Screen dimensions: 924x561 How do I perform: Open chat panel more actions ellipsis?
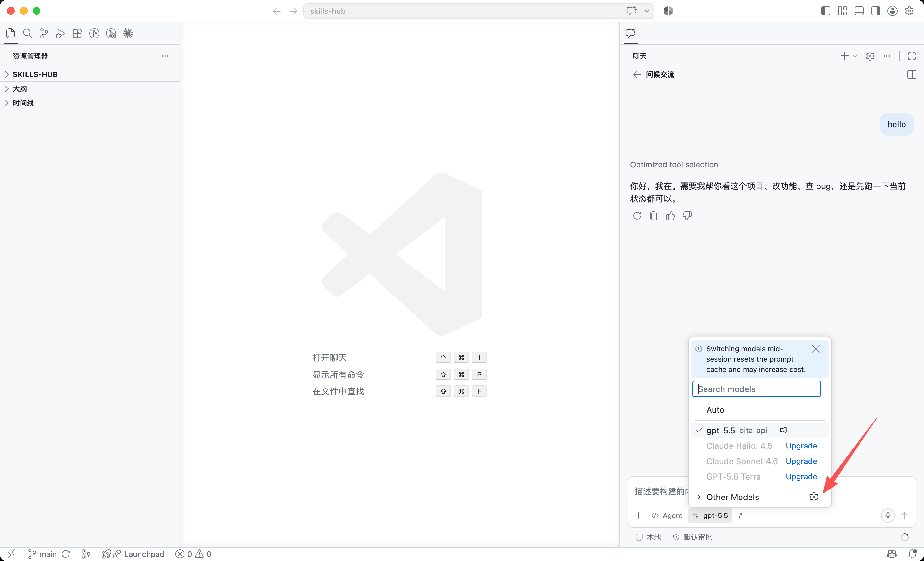coord(887,56)
